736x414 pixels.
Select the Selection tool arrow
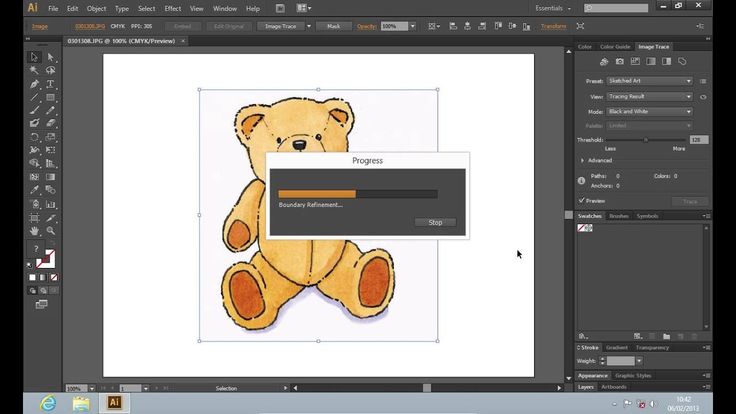coord(34,57)
